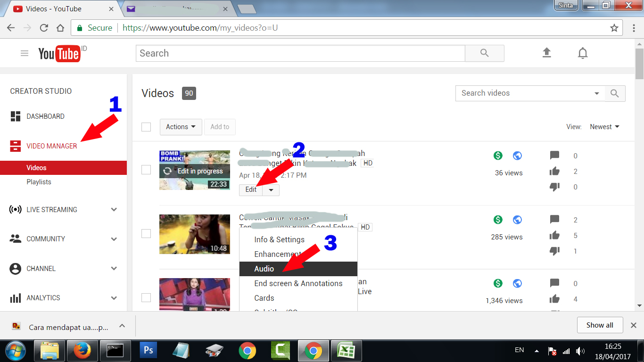Select Cards from the edit menu
This screenshot has width=644, height=362.
pos(298,298)
